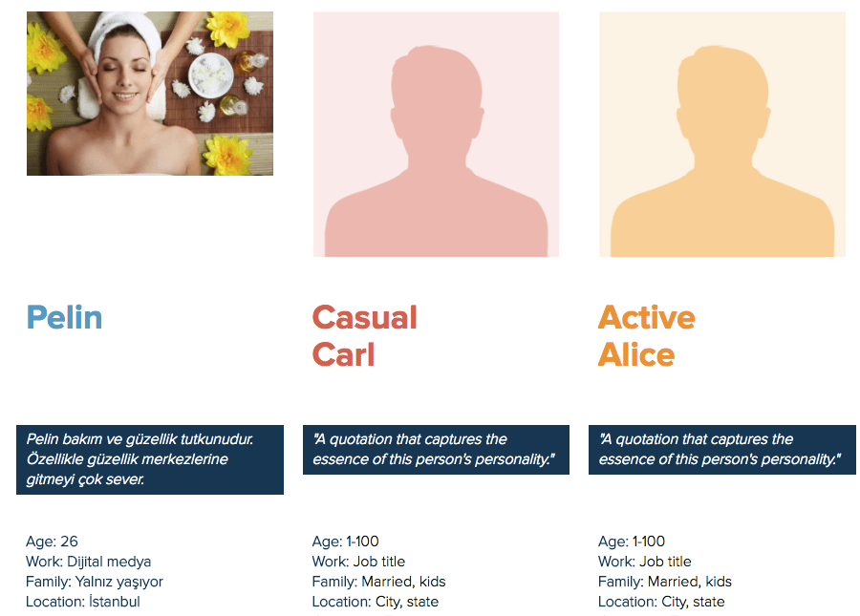Screen dimensions: 860x616
Task: Click 'Family: Yalnız yaşıyor' line
Action: click(95, 582)
